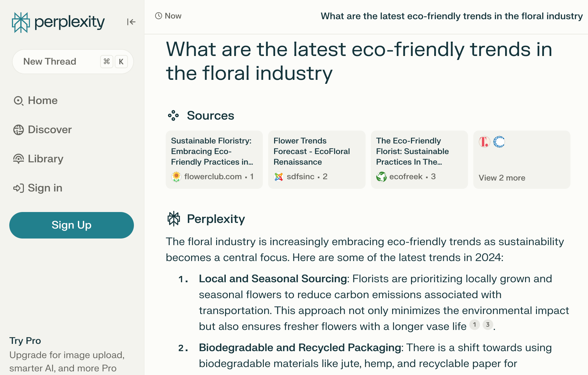
Task: Click the Now timestamp label
Action: click(173, 16)
